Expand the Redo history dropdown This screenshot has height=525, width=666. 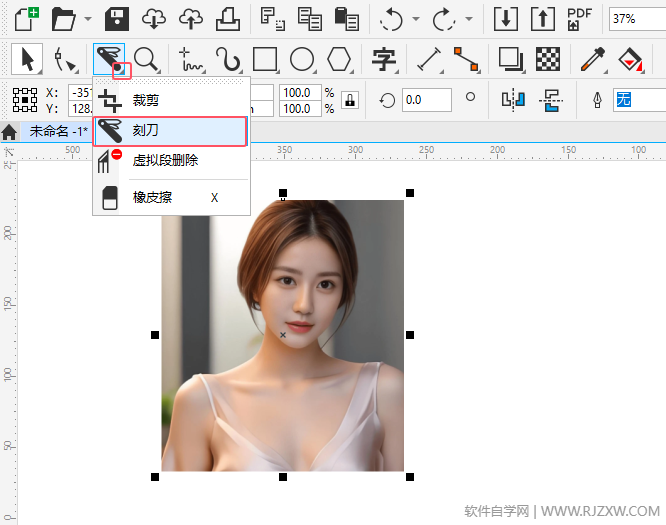469,19
